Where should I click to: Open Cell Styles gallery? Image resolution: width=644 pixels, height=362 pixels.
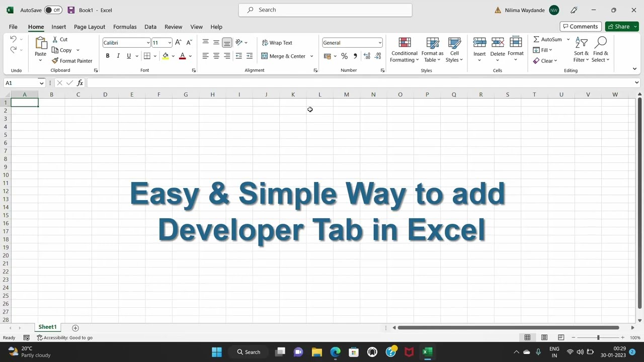[x=454, y=50]
